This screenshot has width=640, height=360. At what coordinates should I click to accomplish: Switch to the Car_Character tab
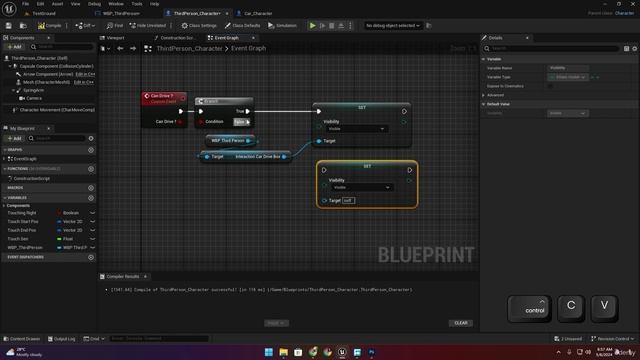(258, 13)
